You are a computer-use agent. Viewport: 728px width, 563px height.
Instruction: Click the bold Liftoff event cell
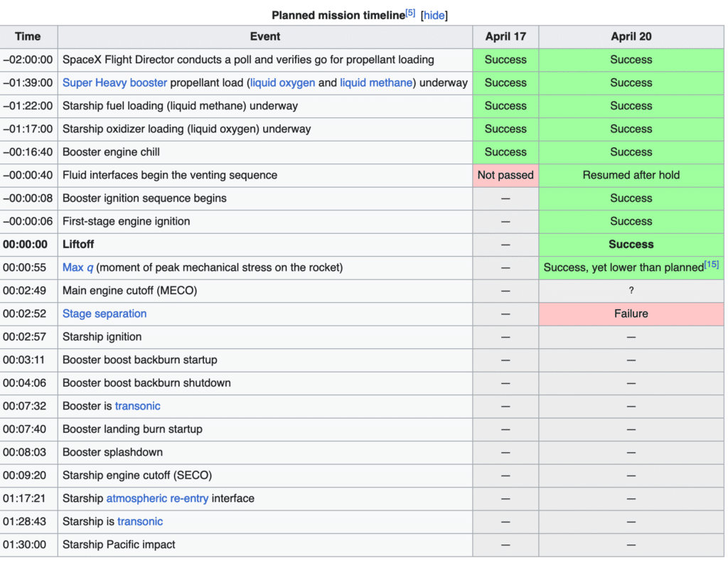point(78,244)
